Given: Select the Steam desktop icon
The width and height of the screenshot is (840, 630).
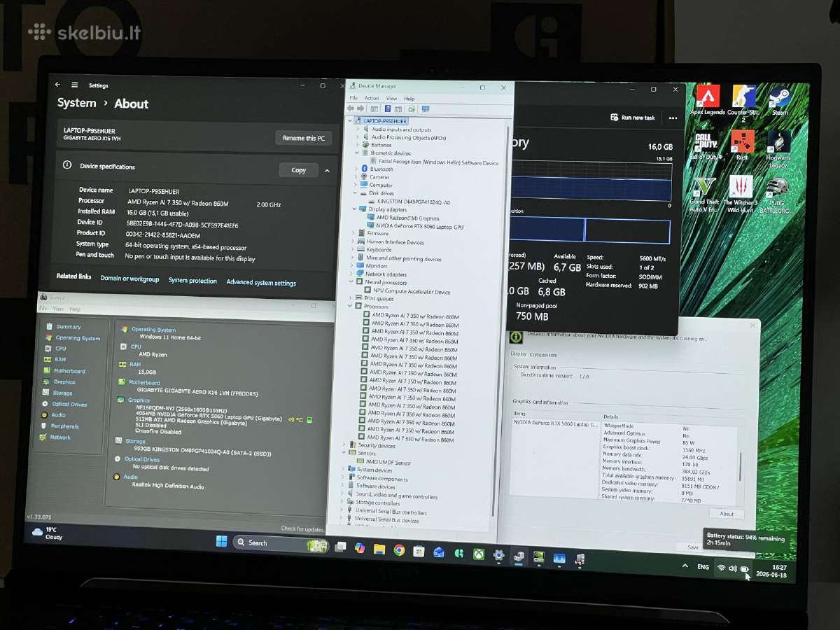Looking at the screenshot, I should pos(780,99).
